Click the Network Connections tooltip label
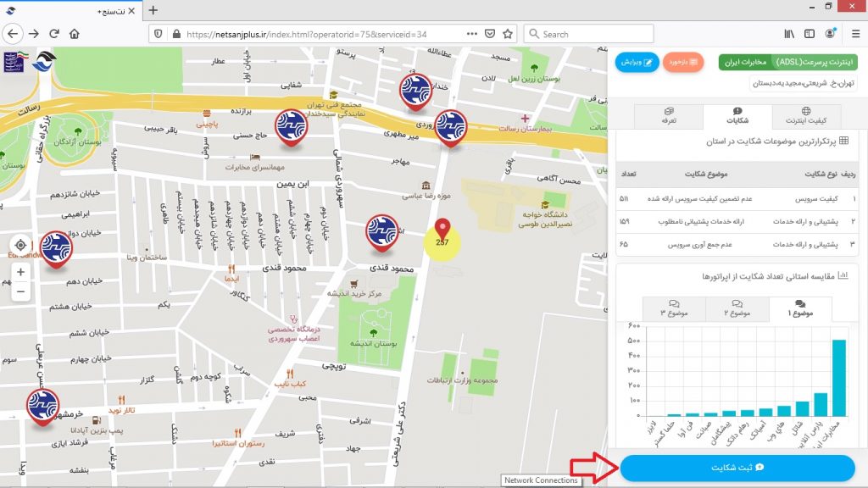Screen dimensions: 868x488 click(x=541, y=480)
